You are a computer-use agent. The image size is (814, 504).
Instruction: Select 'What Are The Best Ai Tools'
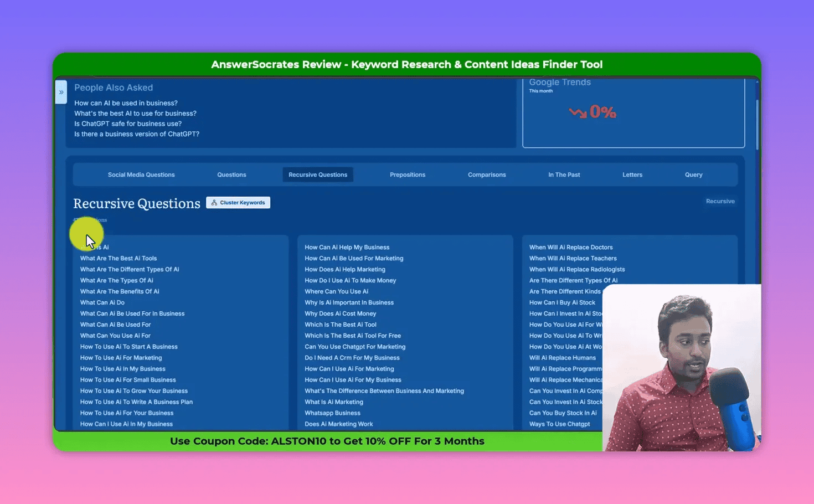119,259
